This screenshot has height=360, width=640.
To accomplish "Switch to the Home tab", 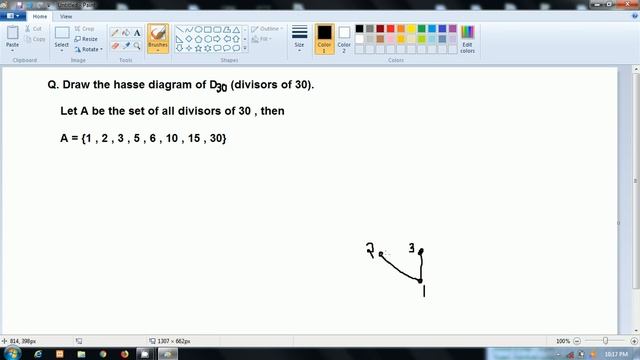I will coord(40,16).
